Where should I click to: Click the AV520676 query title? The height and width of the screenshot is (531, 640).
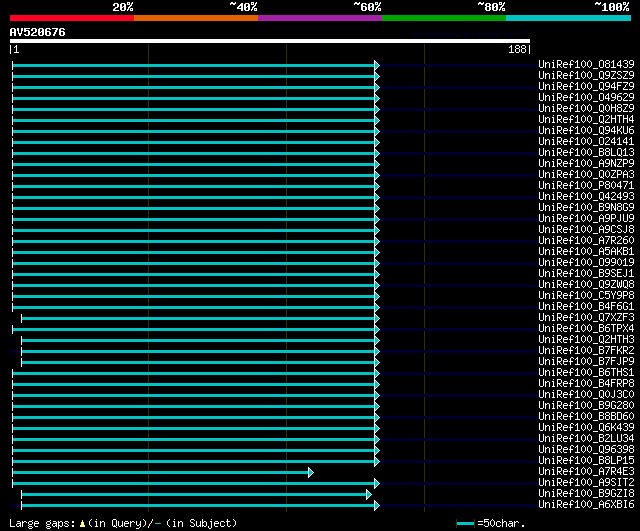(38, 32)
